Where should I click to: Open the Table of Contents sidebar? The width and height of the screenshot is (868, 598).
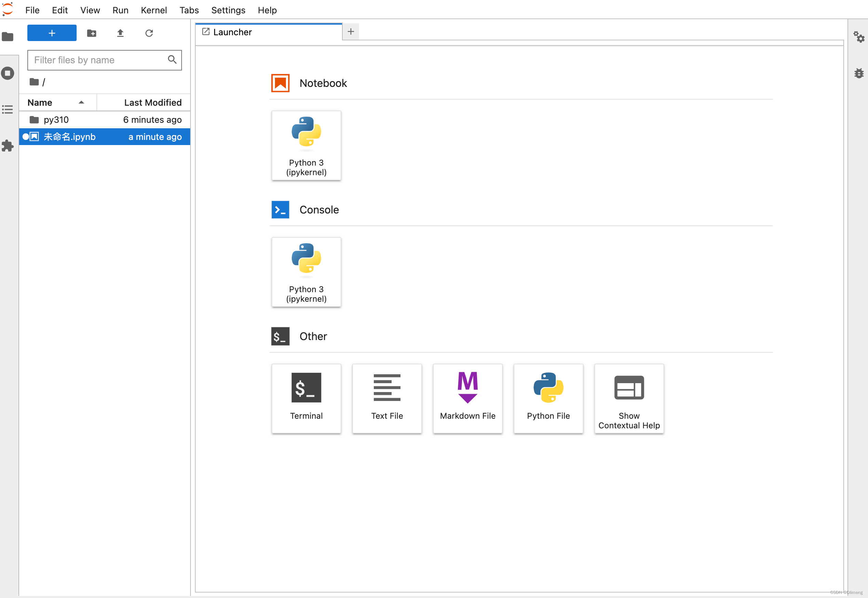coord(8,109)
